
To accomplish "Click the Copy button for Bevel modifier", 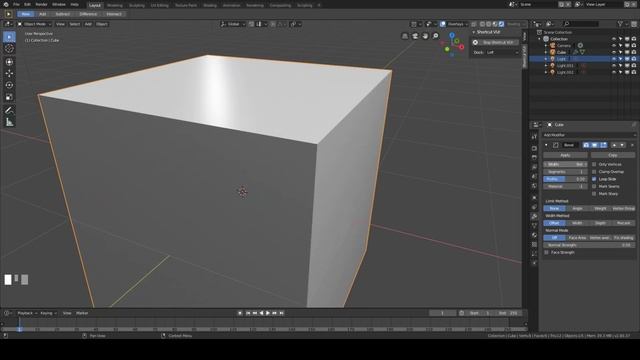I will pos(613,155).
